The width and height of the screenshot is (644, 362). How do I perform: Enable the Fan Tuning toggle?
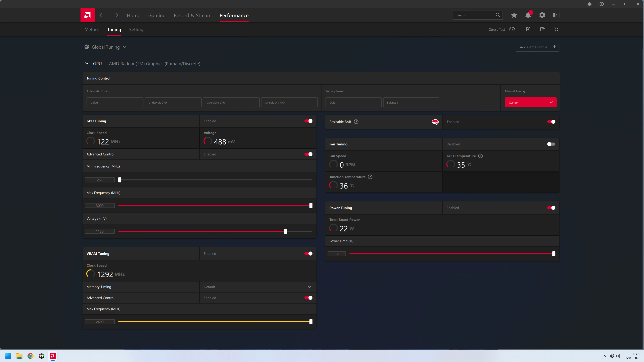551,144
